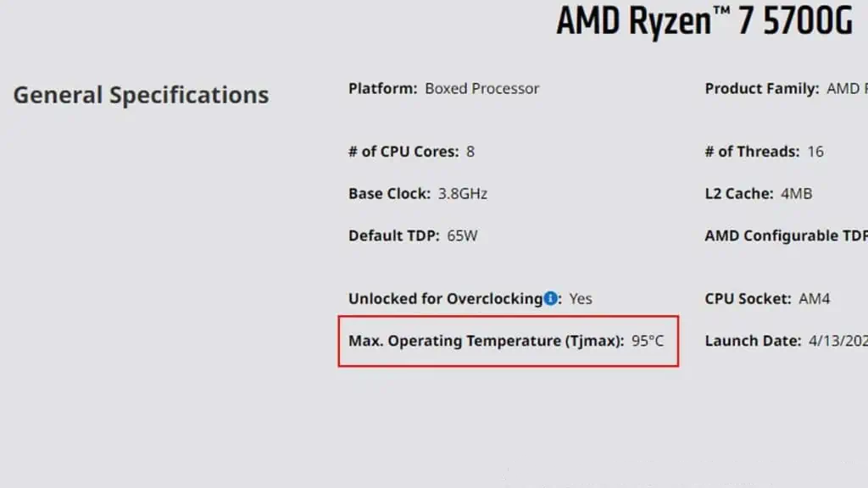This screenshot has width=868, height=488.
Task: Click the AMD Configurable TDP label
Action: tap(786, 236)
